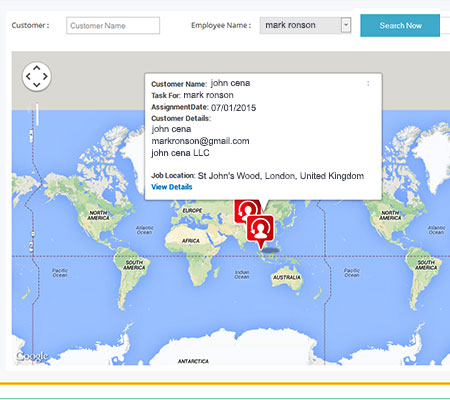Click the 'Employee Name :' label
This screenshot has height=400, width=450.
coord(221,25)
